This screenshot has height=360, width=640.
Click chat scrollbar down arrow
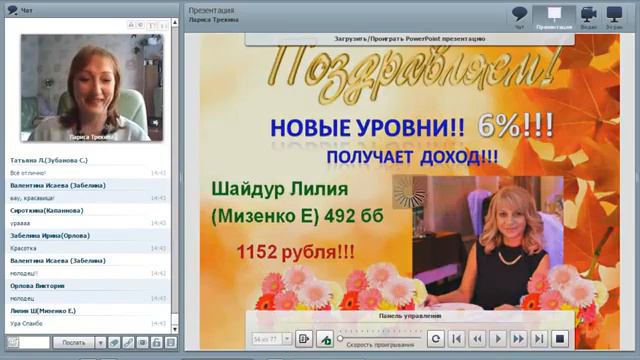coord(175,329)
